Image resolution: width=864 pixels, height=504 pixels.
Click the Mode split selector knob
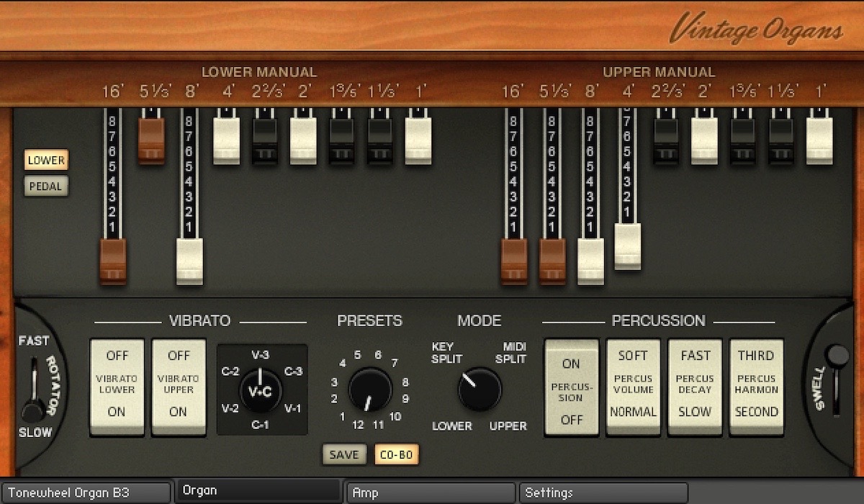click(480, 390)
